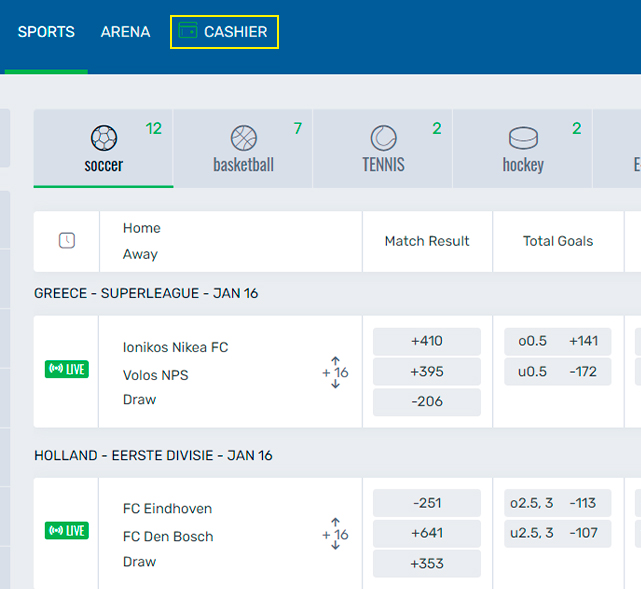Click the Cashier wallet icon
The width and height of the screenshot is (641, 589).
(x=187, y=31)
